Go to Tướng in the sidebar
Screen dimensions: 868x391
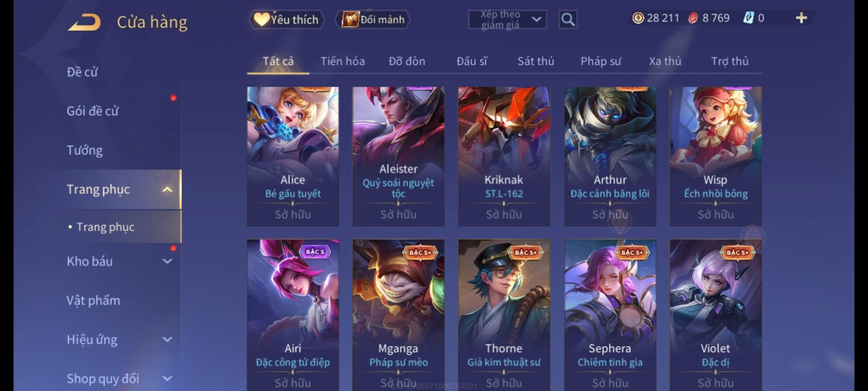(x=85, y=150)
